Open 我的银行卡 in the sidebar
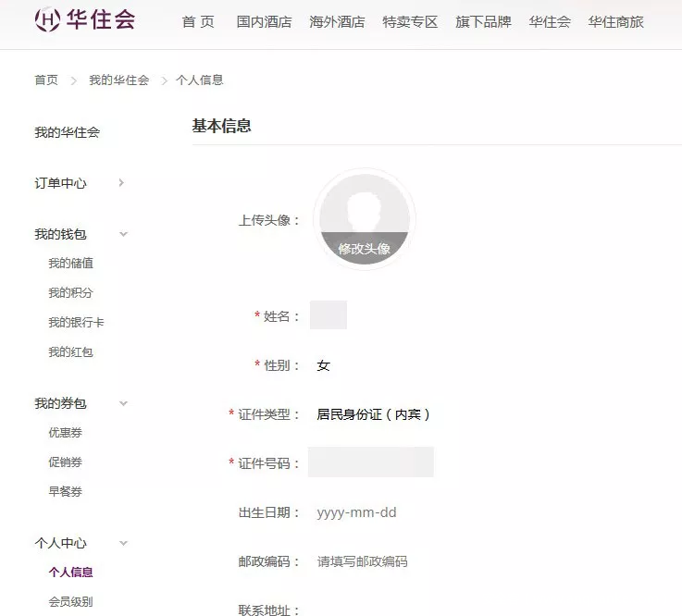This screenshot has width=682, height=616. point(76,322)
